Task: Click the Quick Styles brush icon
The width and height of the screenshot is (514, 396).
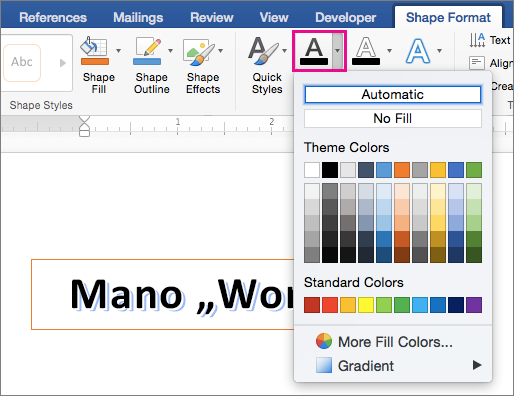Action: point(263,51)
